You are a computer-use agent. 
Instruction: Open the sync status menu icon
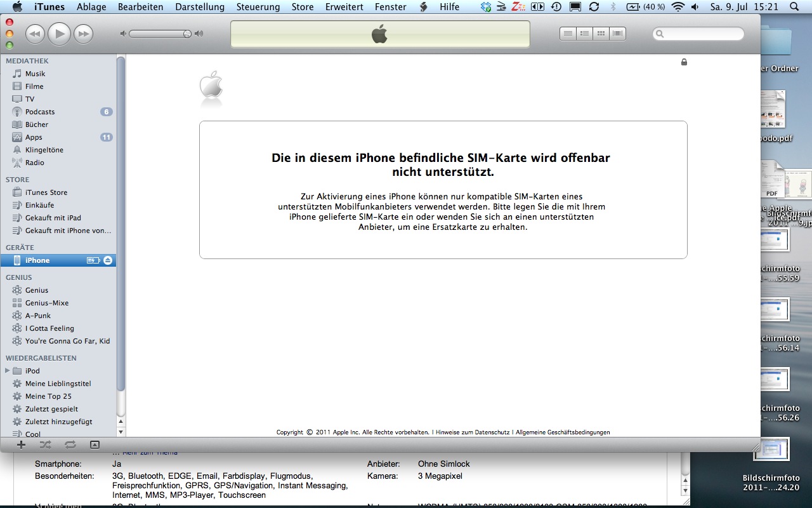click(594, 7)
